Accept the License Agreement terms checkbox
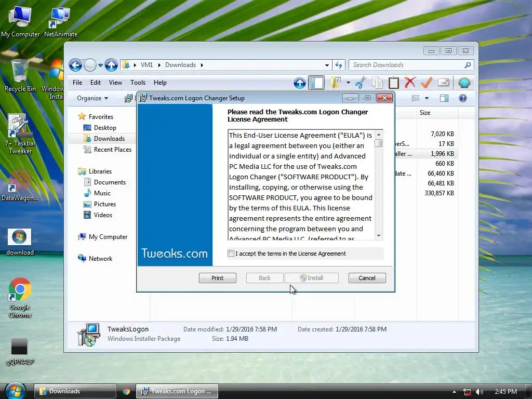The height and width of the screenshot is (399, 532). click(231, 254)
